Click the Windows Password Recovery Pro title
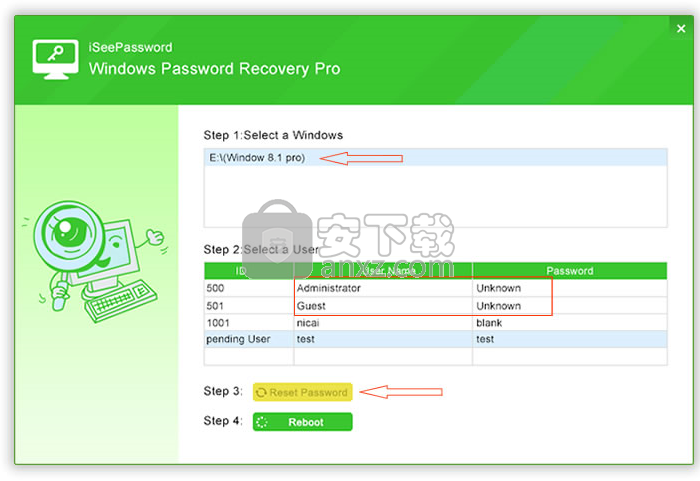Viewport: 700px width, 481px height. point(214,69)
